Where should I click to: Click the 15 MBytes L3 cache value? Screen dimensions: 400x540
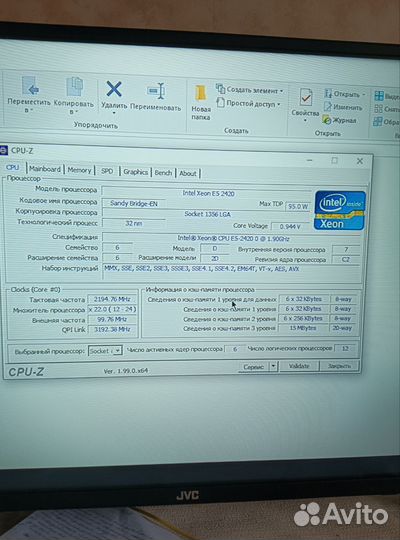point(303,328)
